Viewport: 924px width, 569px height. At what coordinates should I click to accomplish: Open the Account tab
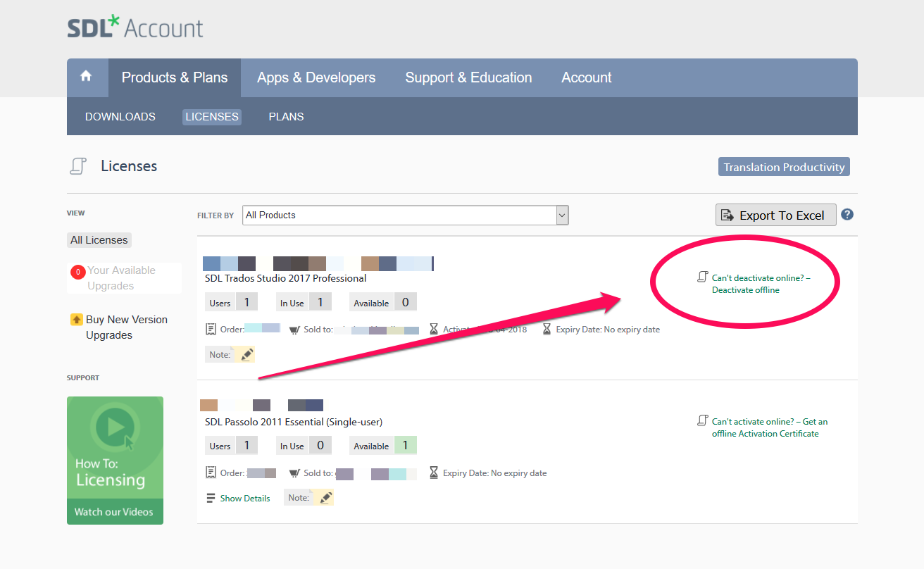point(587,77)
